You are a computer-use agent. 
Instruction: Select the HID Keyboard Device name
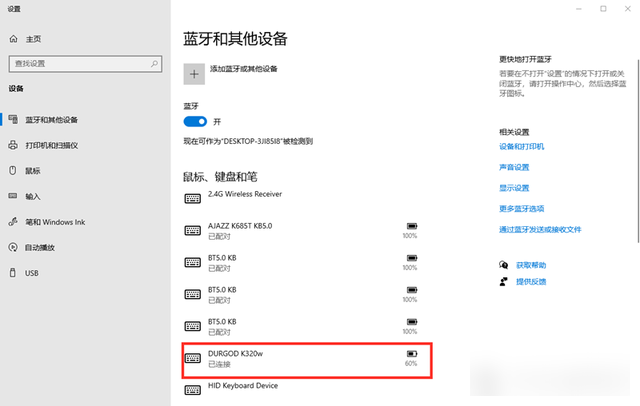pyautogui.click(x=243, y=385)
